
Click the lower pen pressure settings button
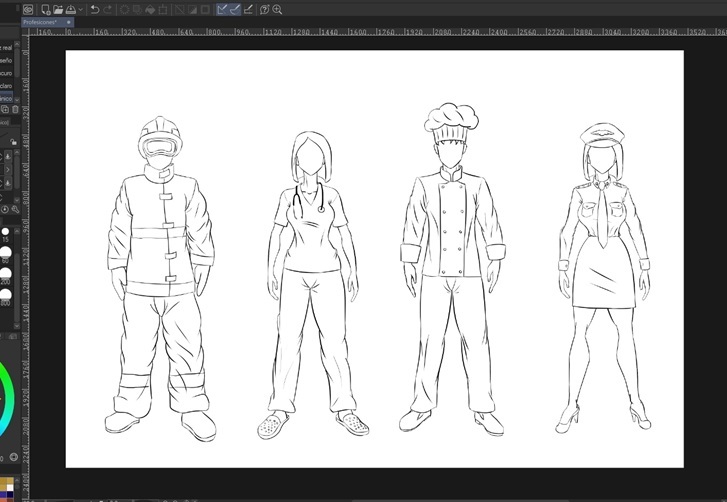[8, 184]
